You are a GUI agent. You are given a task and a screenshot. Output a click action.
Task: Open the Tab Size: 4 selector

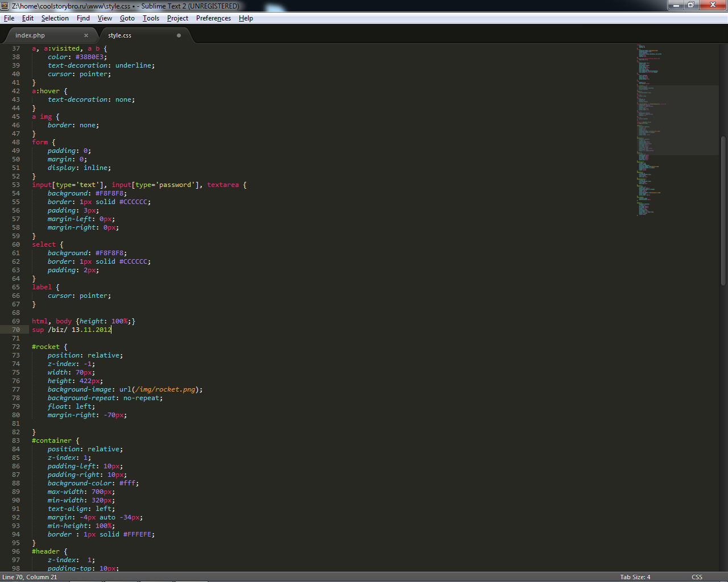click(x=635, y=577)
